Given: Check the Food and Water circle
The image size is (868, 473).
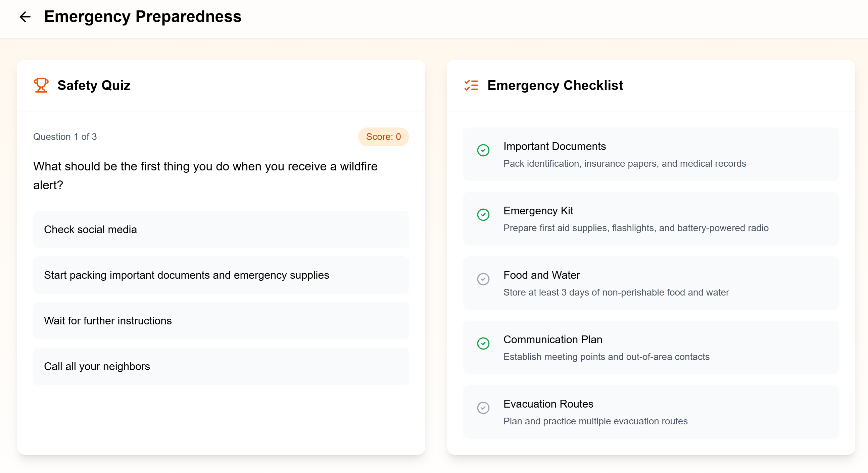Looking at the screenshot, I should point(483,279).
